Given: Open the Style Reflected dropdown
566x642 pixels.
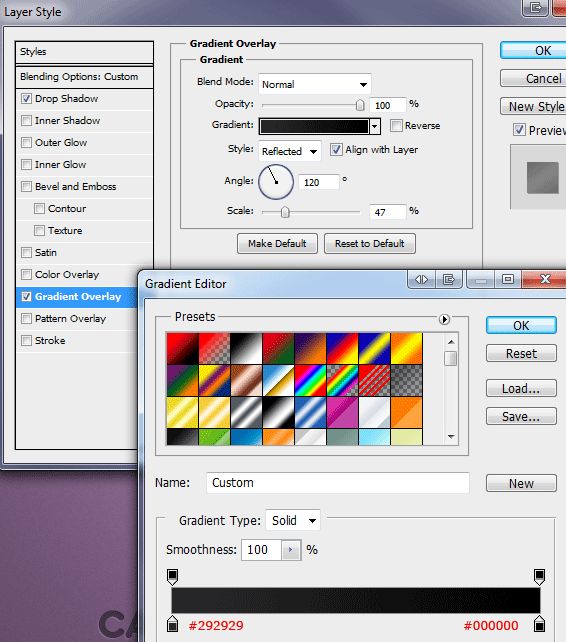Looking at the screenshot, I should click(x=290, y=151).
